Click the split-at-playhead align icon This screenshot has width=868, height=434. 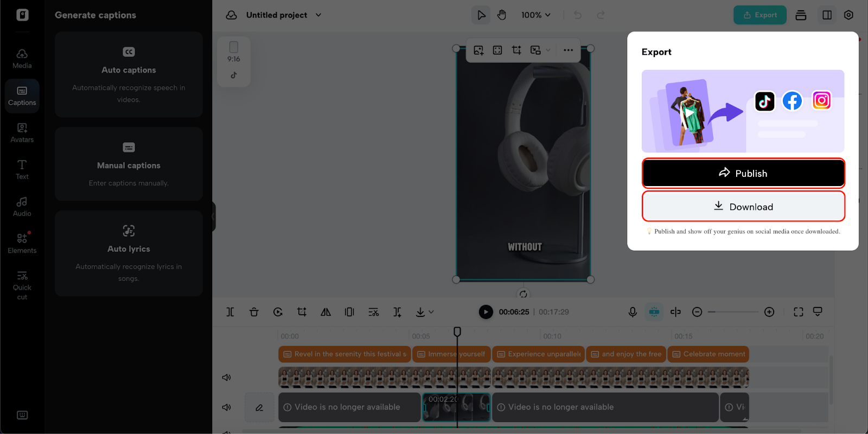coord(675,312)
